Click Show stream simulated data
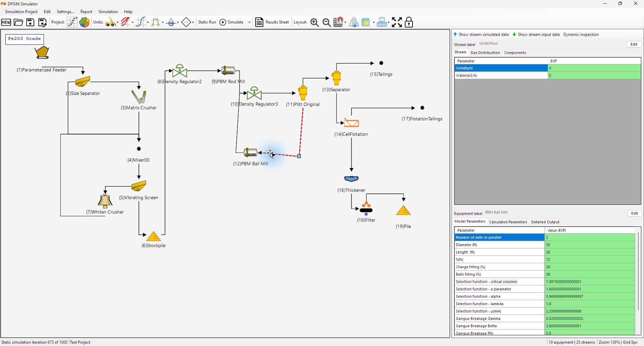The width and height of the screenshot is (644, 346). click(x=481, y=35)
